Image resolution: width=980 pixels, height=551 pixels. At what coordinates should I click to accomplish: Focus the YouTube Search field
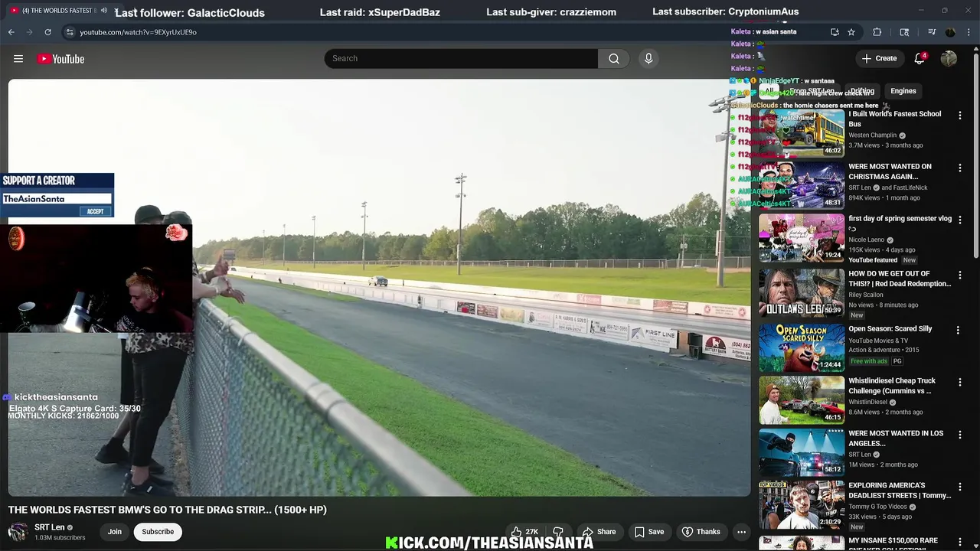pyautogui.click(x=461, y=59)
